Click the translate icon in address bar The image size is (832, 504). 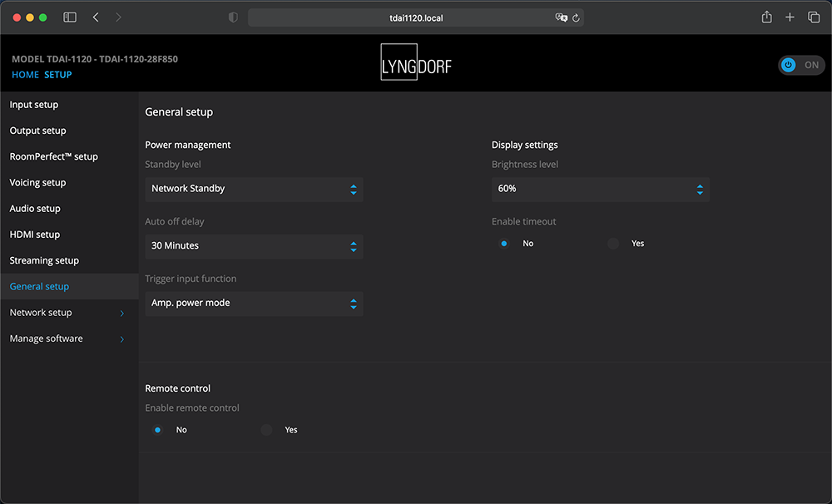coord(561,17)
